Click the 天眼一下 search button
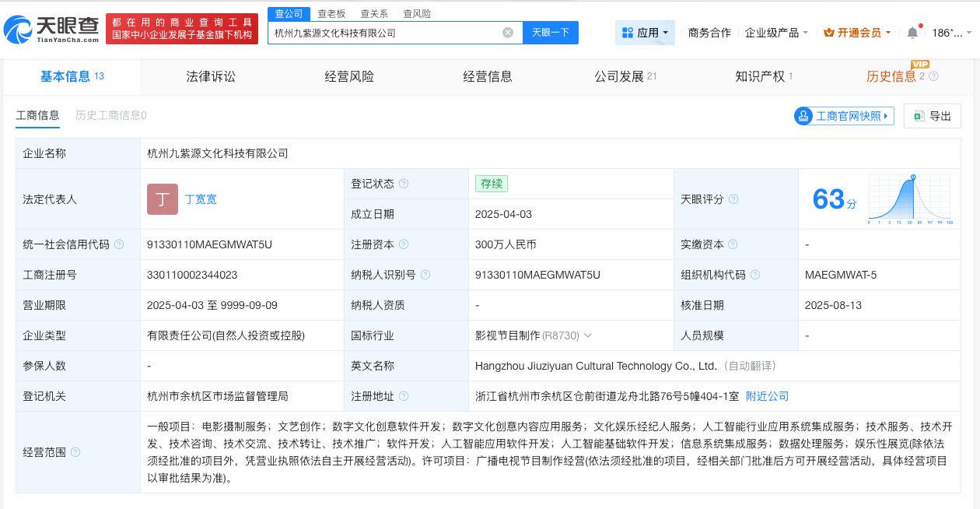980x509 pixels. tap(551, 32)
